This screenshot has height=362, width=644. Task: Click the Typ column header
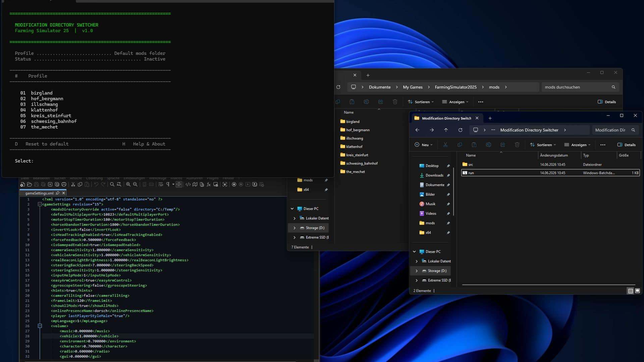click(x=586, y=155)
